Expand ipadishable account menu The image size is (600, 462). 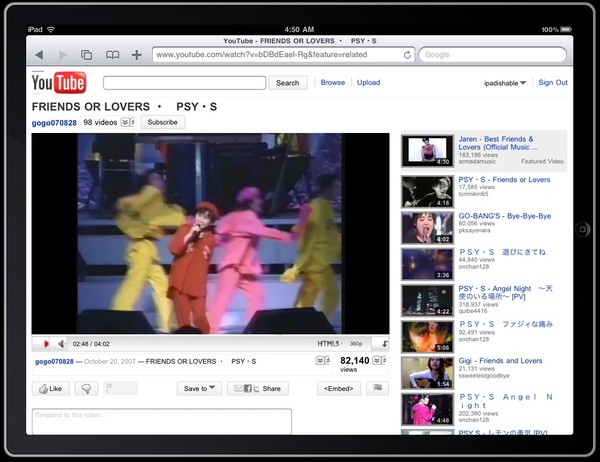pyautogui.click(x=505, y=83)
